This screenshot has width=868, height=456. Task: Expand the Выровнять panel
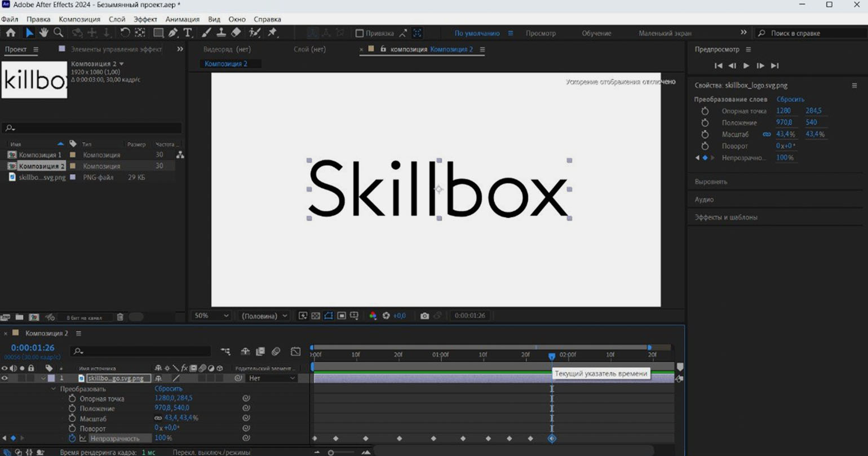(711, 182)
